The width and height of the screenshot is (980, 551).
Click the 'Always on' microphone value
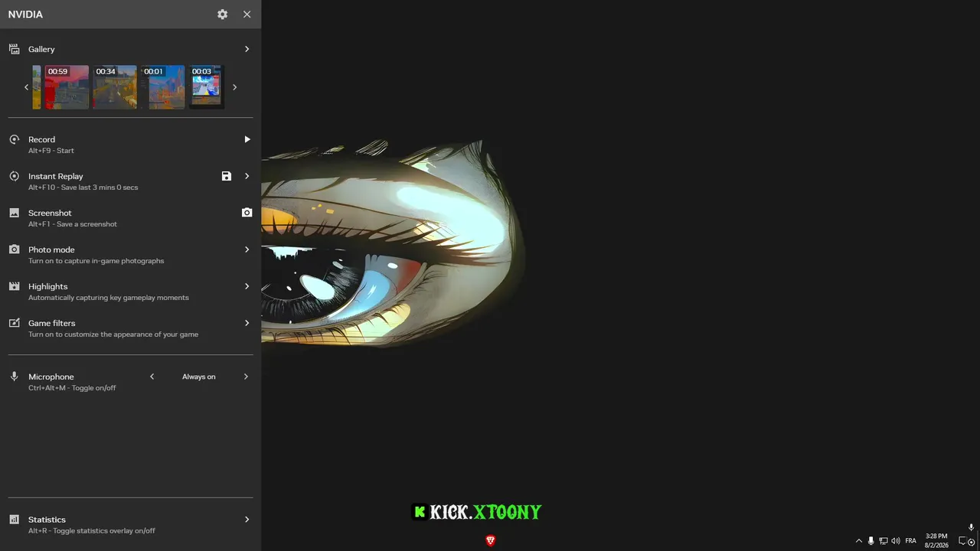click(199, 377)
